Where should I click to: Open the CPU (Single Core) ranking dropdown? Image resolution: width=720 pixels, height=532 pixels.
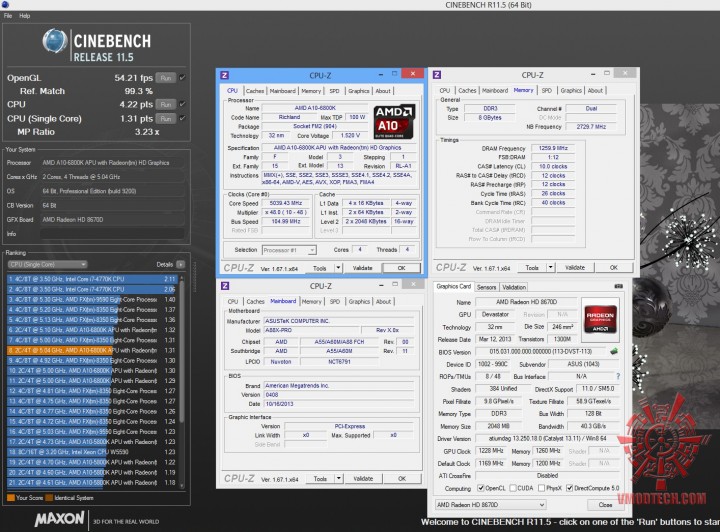click(47, 264)
